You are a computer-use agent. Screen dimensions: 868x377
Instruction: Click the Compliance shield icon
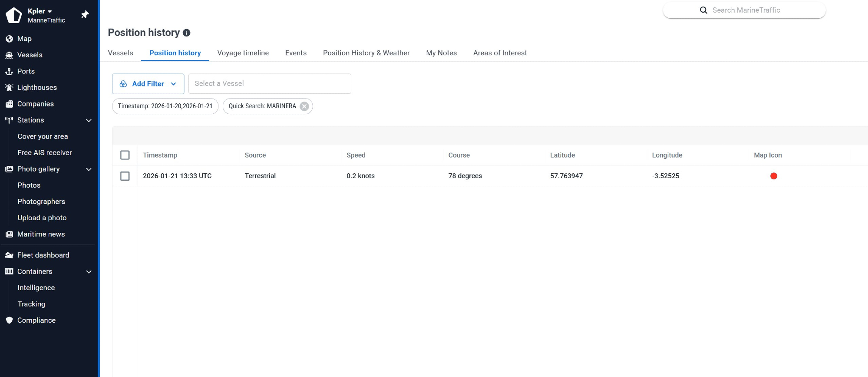coord(9,320)
